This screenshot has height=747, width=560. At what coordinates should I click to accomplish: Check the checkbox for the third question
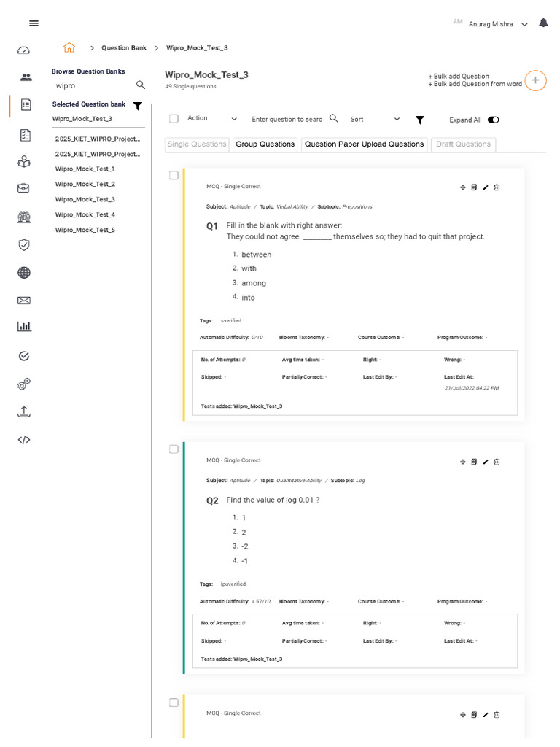tap(174, 703)
